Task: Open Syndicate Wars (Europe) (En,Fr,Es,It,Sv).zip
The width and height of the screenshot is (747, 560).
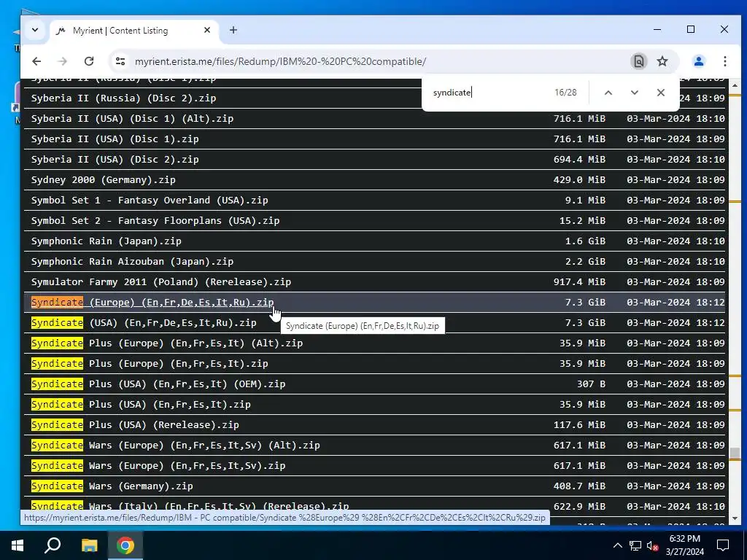Action: [x=158, y=466]
